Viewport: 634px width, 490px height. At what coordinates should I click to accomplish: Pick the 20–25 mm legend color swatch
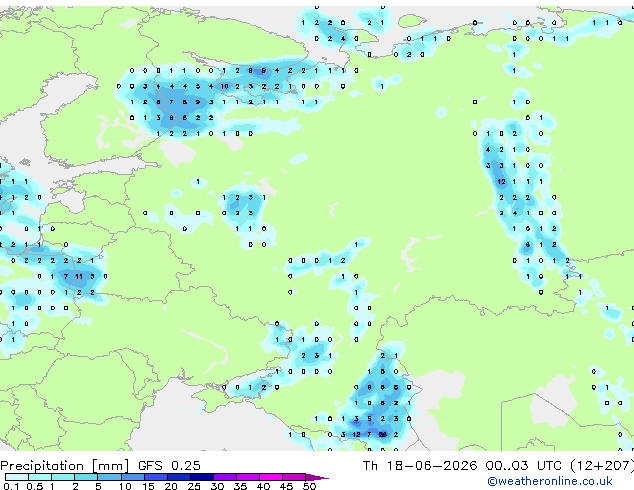point(179,477)
